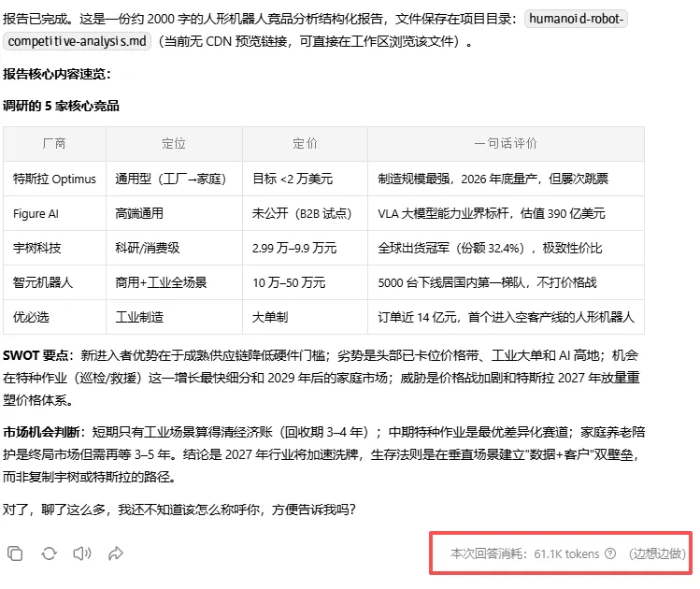
Task: Click the humanoid-robot- file name chip
Action: [576, 19]
